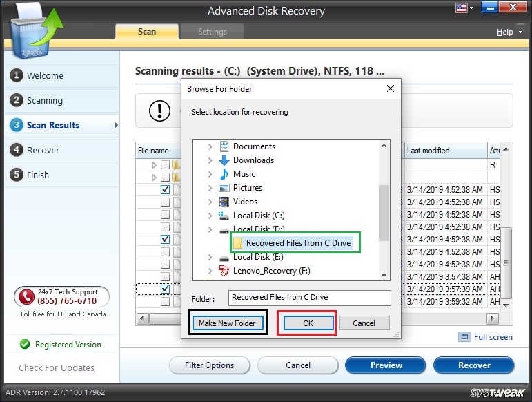
Task: Click the Advanced Disk Recovery logo
Action: click(36, 32)
